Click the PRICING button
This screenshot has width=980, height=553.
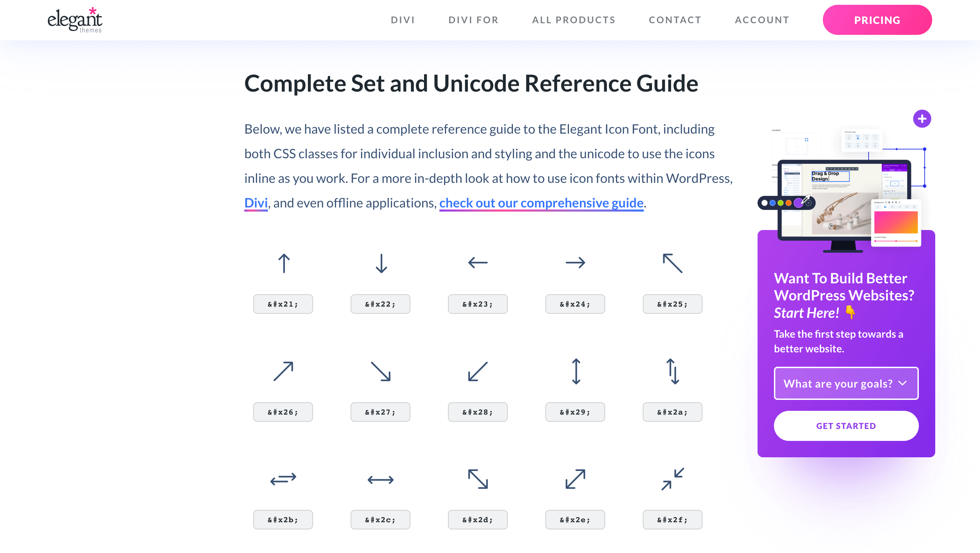coord(878,20)
